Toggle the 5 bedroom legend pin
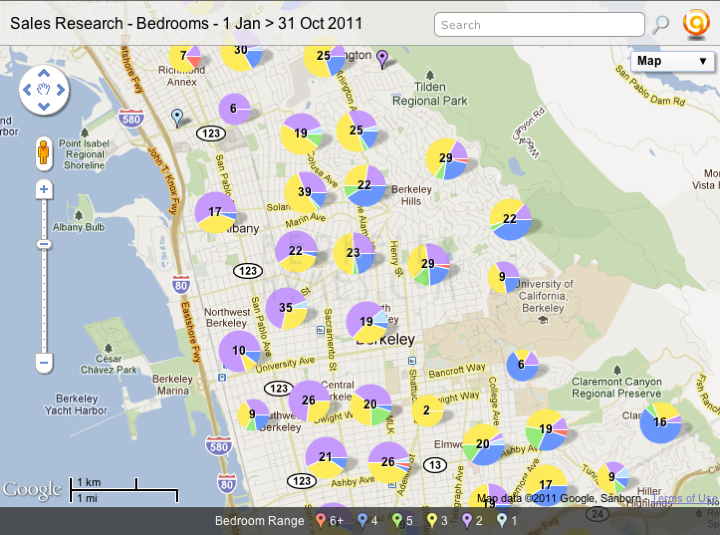Image resolution: width=720 pixels, height=535 pixels. point(397,520)
